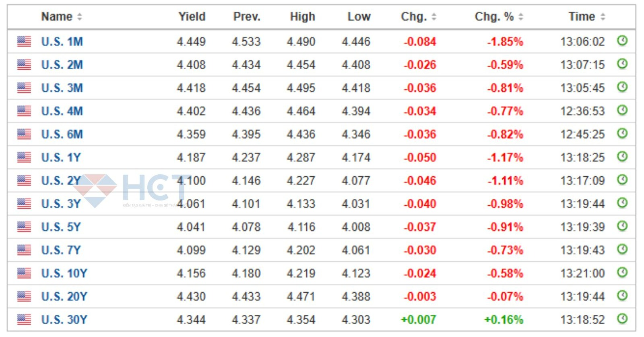Open the U.S. 30Y bond link

pyautogui.click(x=64, y=320)
